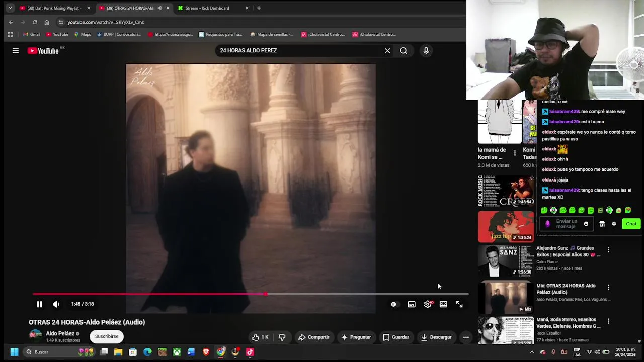The image size is (644, 362).
Task: Click the Preguntar button
Action: click(356, 337)
